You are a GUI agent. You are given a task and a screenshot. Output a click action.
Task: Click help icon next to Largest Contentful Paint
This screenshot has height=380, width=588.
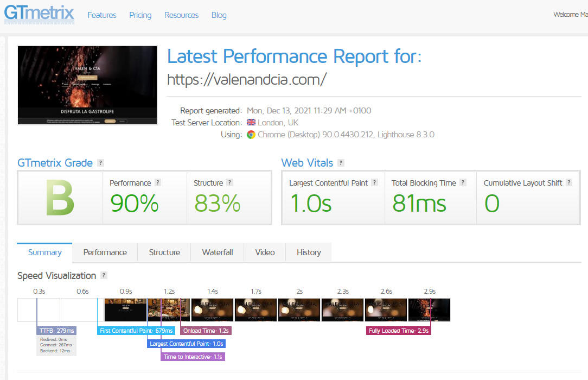coord(374,182)
